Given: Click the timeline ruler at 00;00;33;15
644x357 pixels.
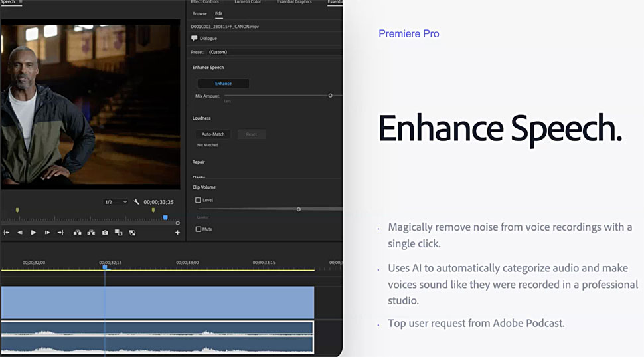Looking at the screenshot, I should (x=264, y=263).
